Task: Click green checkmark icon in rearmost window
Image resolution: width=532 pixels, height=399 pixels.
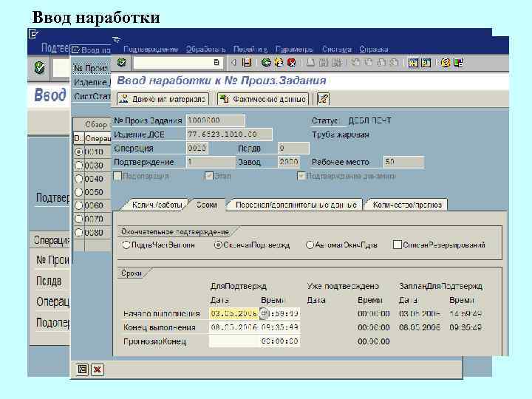Action: click(x=39, y=67)
